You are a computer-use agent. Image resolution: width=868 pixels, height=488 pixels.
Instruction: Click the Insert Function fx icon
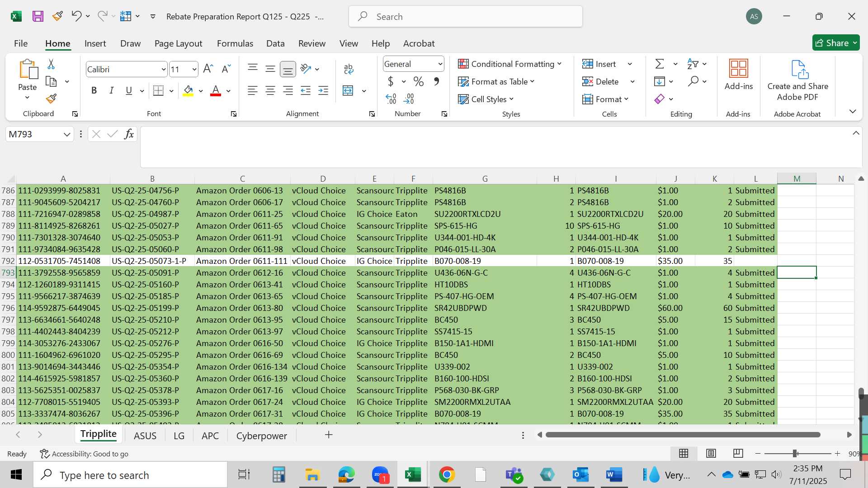[x=129, y=134]
